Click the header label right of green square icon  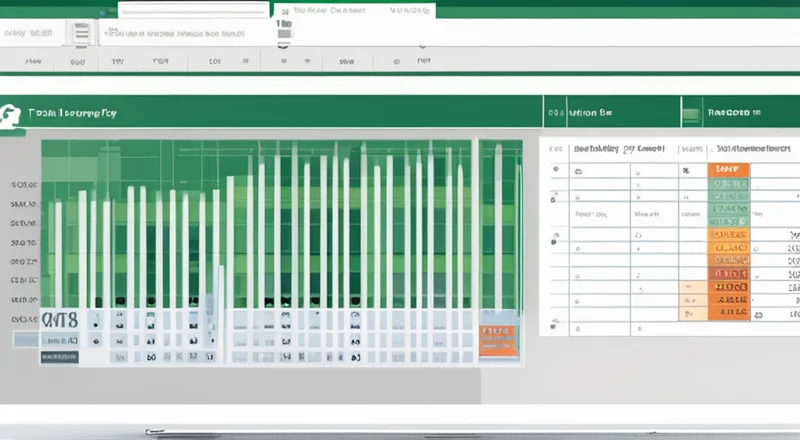tap(734, 113)
